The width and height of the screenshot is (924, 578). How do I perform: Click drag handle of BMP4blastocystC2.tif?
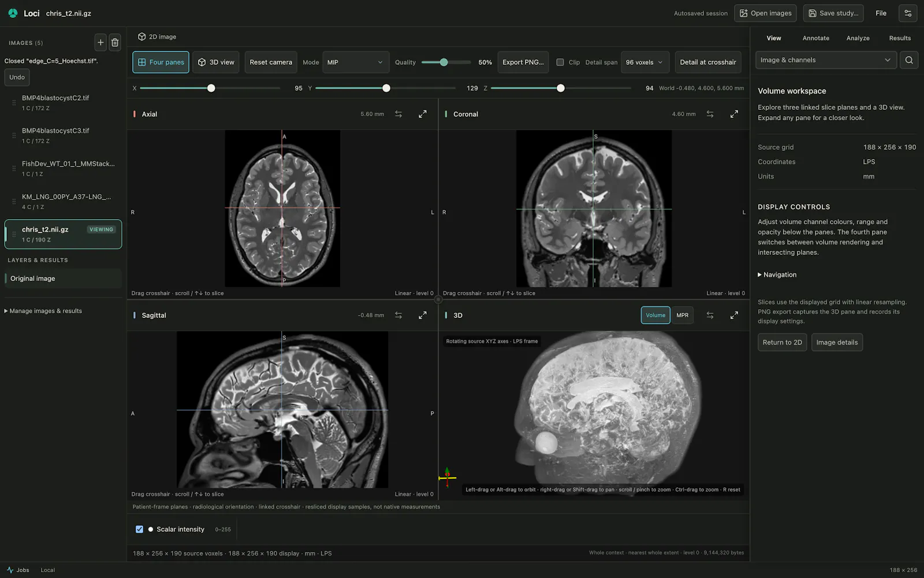point(14,103)
